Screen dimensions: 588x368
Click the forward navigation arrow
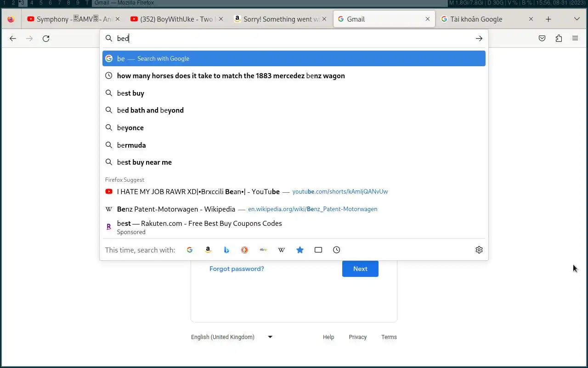[x=29, y=39]
